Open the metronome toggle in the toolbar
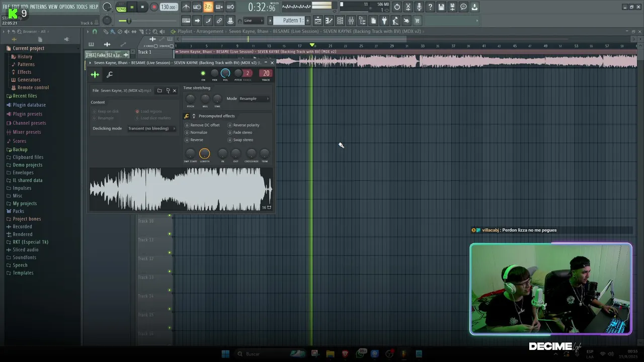The height and width of the screenshot is (362, 644). [x=187, y=7]
